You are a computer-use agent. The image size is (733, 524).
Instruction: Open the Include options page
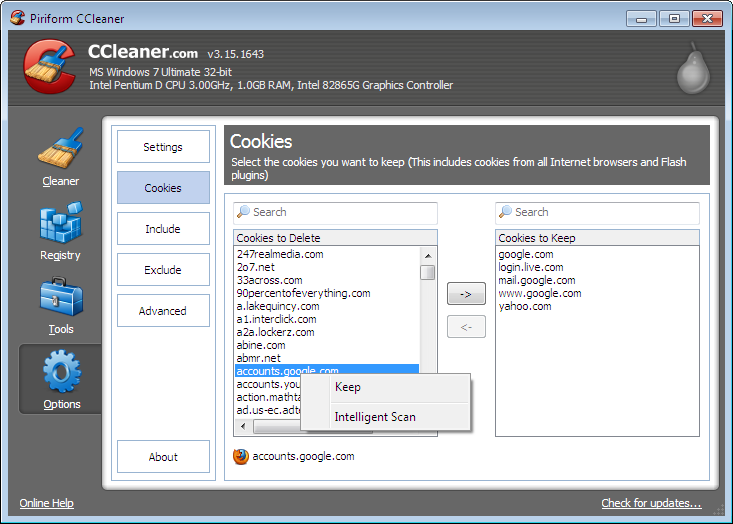163,229
